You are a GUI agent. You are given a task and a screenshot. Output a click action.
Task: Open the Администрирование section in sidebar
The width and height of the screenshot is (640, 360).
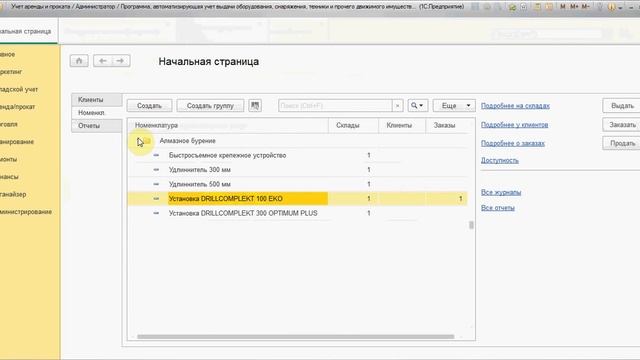tap(26, 212)
